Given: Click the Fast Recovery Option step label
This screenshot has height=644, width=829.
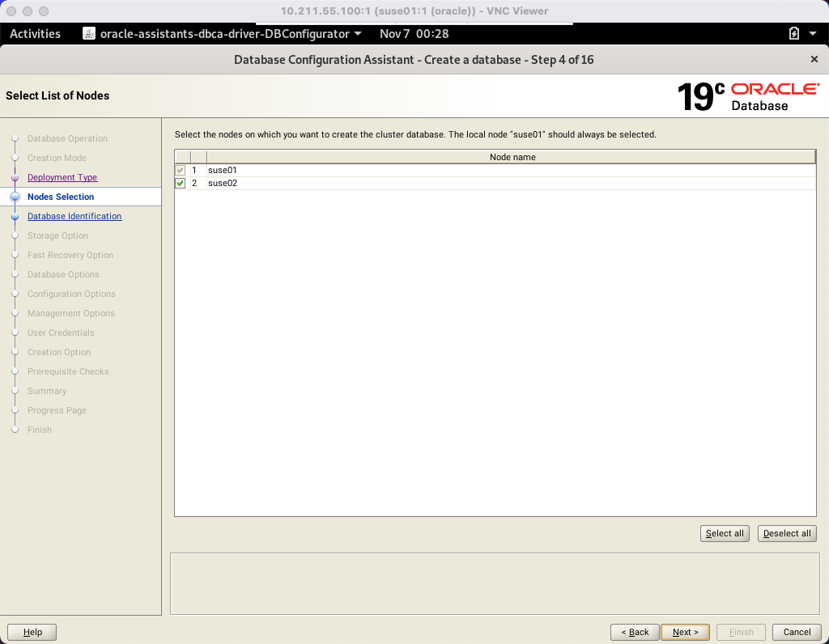Looking at the screenshot, I should [x=70, y=255].
